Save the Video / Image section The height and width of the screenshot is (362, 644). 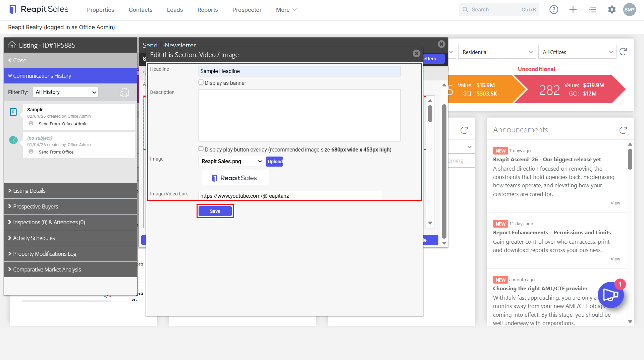215,211
